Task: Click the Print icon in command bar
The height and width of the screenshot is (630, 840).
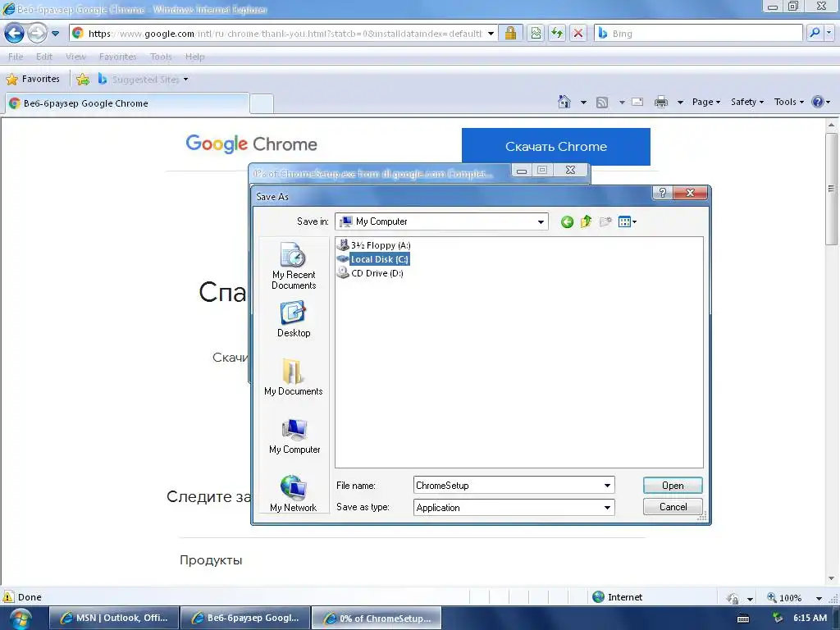Action: [661, 101]
